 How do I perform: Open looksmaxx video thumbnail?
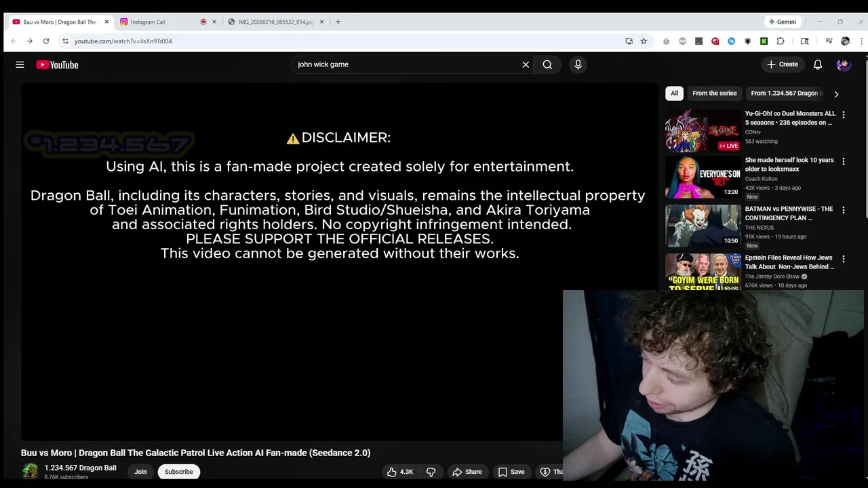point(703,177)
